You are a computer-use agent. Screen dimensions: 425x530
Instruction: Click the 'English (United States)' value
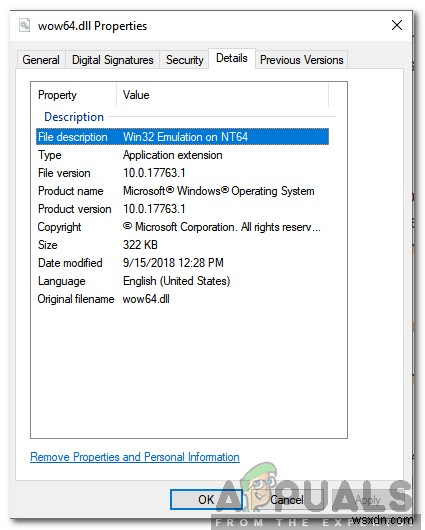(176, 281)
